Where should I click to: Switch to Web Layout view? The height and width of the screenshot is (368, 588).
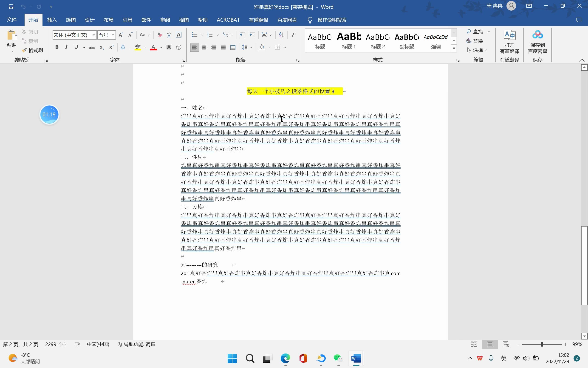(x=506, y=344)
